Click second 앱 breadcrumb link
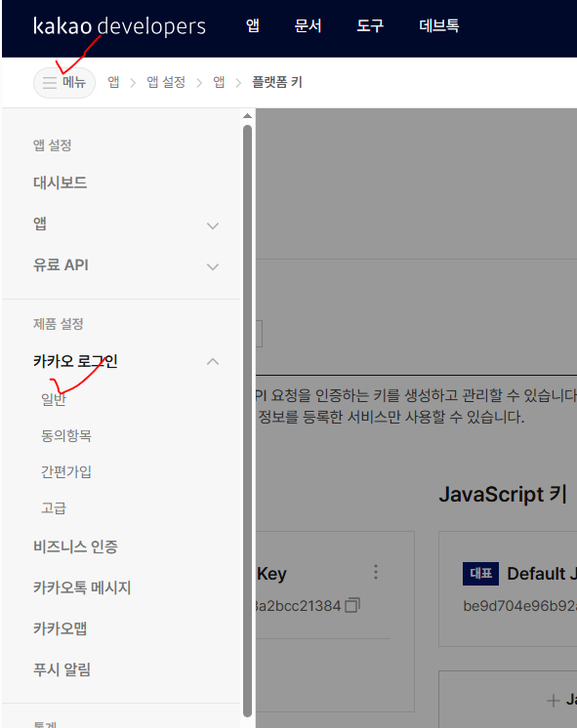This screenshot has height=728, width=577. point(219,83)
